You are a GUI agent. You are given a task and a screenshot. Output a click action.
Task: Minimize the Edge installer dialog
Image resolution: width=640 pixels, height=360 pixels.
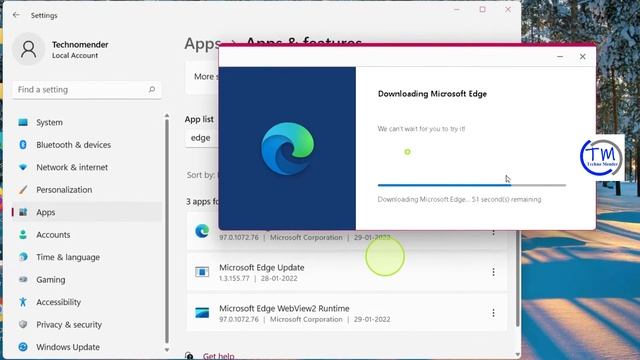point(560,57)
